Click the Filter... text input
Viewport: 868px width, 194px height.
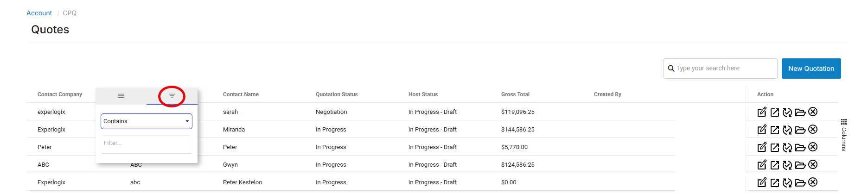(146, 143)
